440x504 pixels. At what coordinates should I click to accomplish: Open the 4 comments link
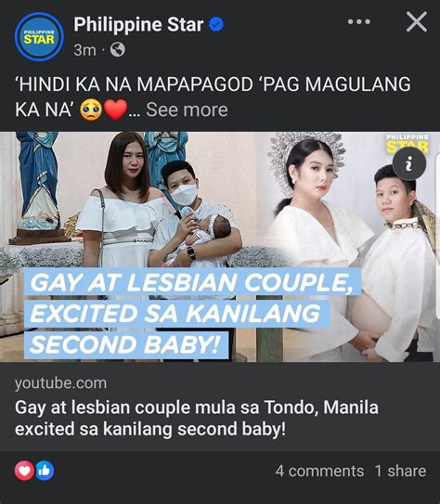click(x=319, y=472)
